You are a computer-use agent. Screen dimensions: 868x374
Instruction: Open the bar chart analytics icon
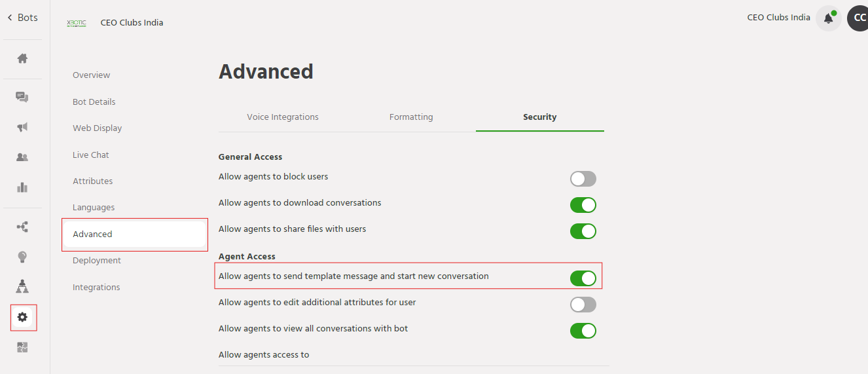pyautogui.click(x=22, y=187)
